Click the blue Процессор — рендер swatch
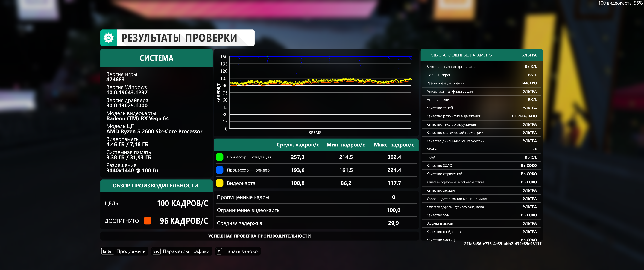 tap(219, 170)
